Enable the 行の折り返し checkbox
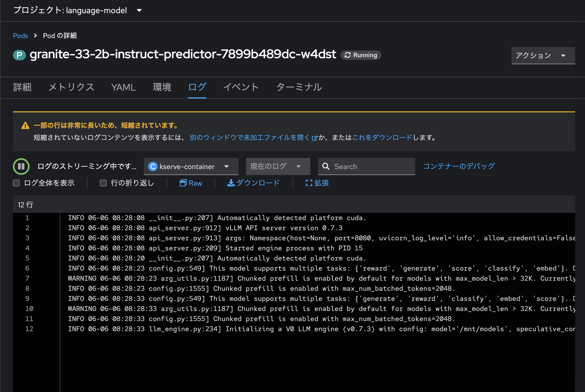This screenshot has height=392, width=585. point(103,183)
